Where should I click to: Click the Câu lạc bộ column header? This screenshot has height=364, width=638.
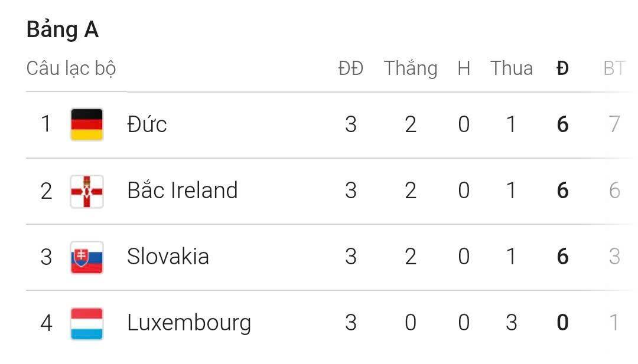pyautogui.click(x=71, y=69)
